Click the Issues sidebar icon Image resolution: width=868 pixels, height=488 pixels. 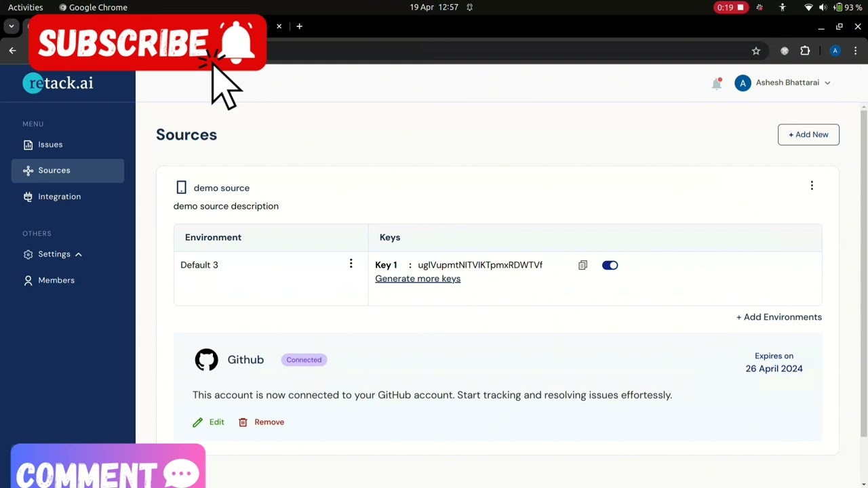28,144
